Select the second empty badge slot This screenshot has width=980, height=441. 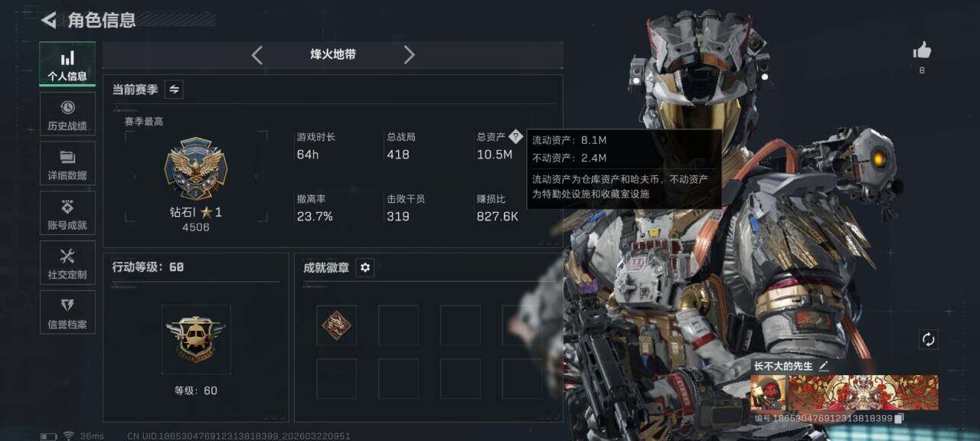460,325
